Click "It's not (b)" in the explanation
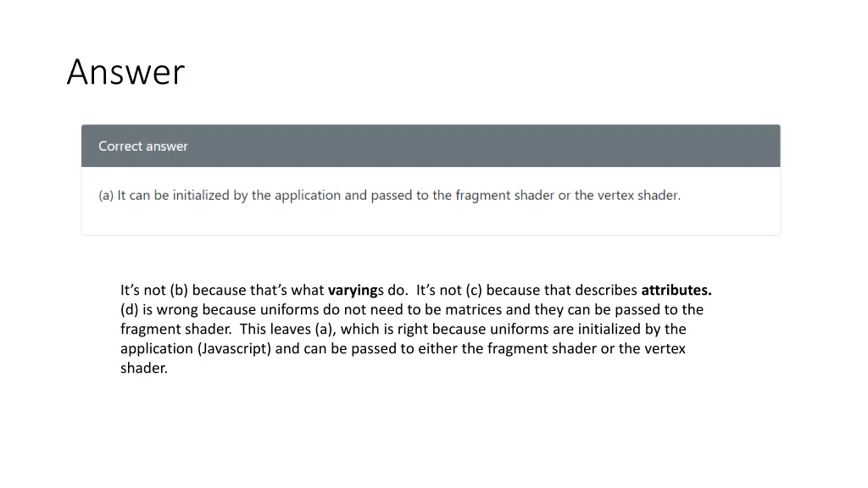Screen dimensions: 868x488 [x=154, y=290]
